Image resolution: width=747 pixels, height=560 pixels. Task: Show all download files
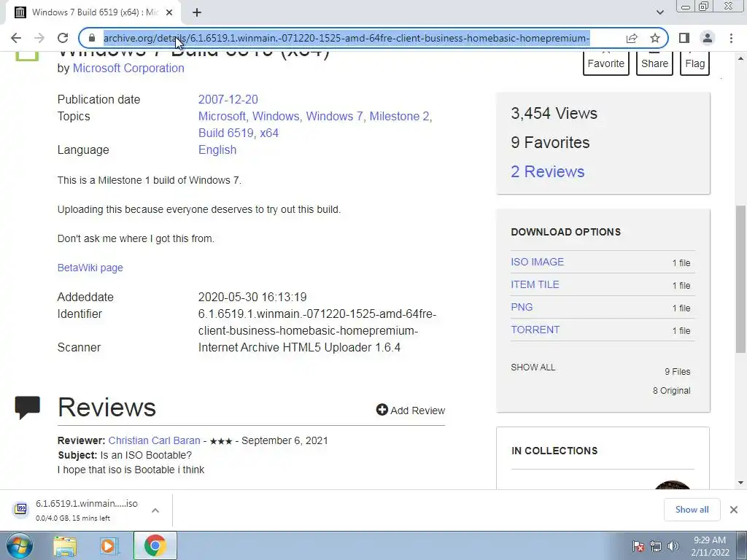[533, 367]
